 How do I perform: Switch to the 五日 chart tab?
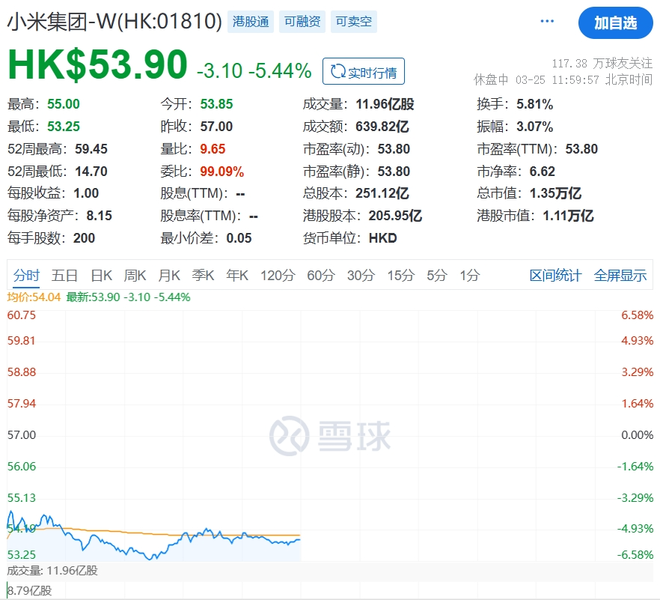(65, 275)
